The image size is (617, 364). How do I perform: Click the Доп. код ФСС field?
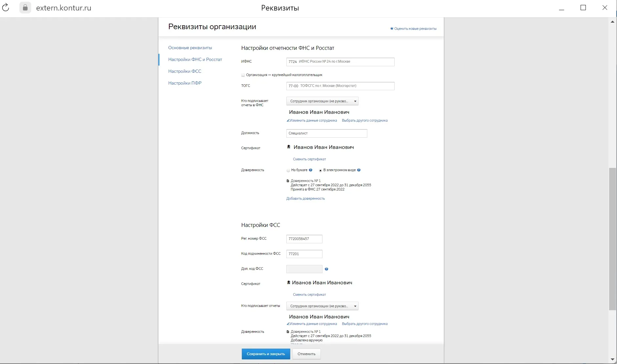304,269
